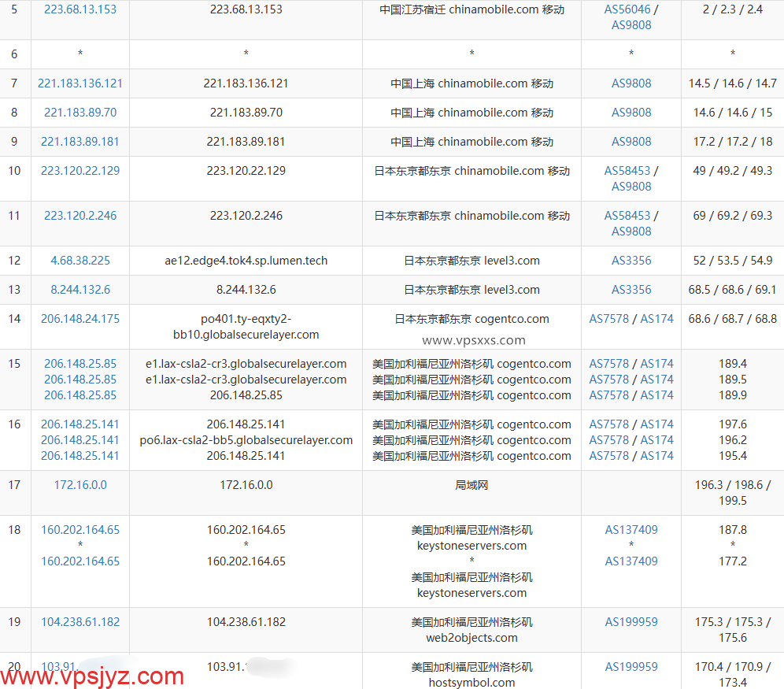Open the 206.148.24.175 IP link
784x689 pixels.
click(x=80, y=318)
